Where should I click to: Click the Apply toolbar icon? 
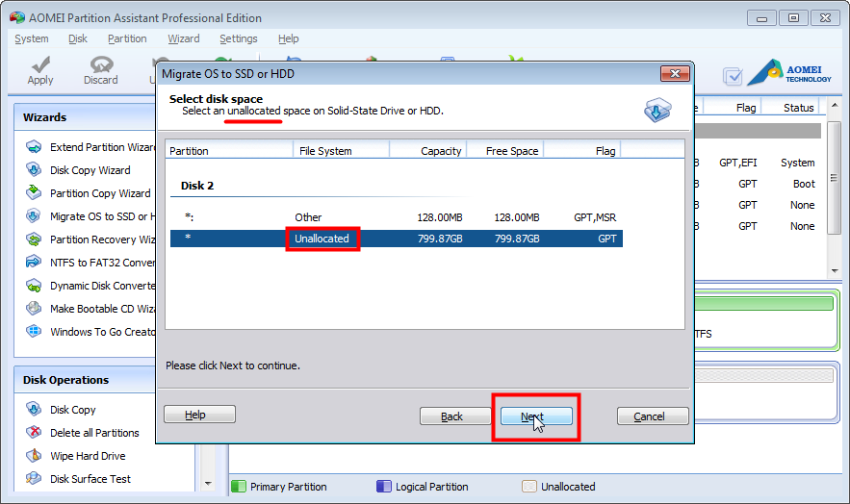click(40, 64)
